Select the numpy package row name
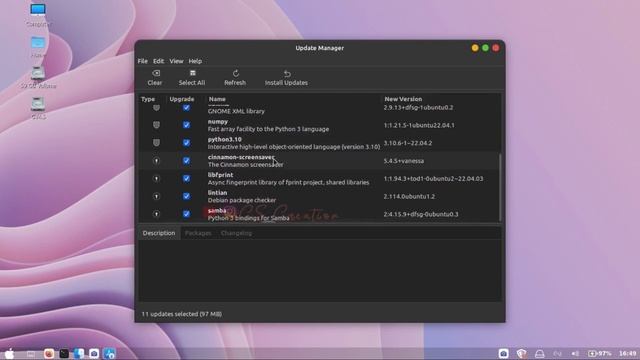The height and width of the screenshot is (360, 640). [218, 122]
